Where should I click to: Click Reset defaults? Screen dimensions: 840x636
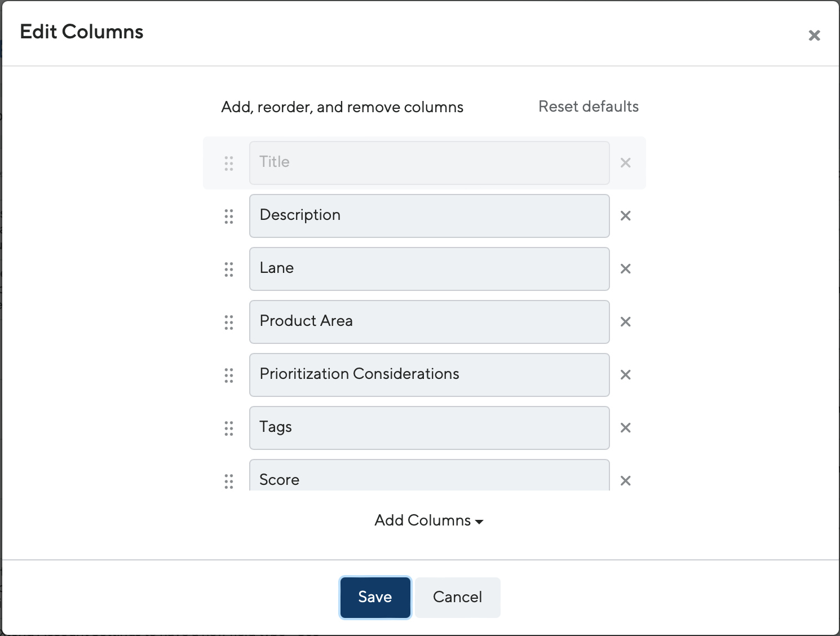[x=588, y=107]
